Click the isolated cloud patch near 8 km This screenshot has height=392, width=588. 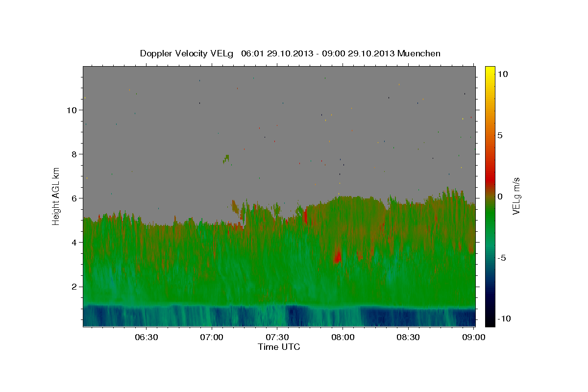coord(226,158)
